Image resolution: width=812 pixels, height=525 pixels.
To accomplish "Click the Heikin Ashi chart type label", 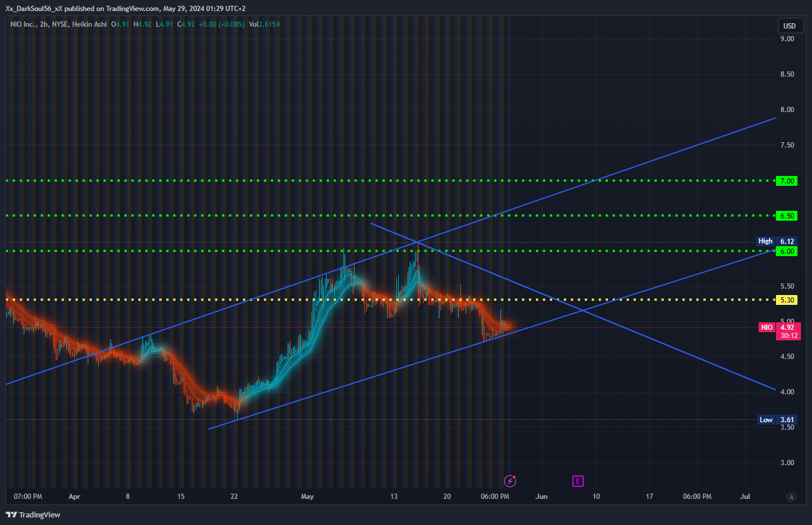I will point(90,24).
